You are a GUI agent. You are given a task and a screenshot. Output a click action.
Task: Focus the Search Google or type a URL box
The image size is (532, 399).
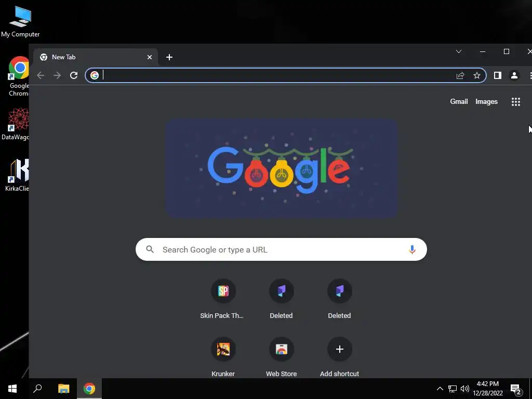(281, 249)
